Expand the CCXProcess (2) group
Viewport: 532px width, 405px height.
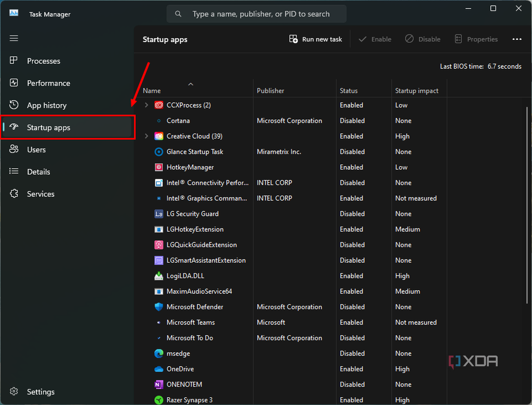(x=146, y=105)
